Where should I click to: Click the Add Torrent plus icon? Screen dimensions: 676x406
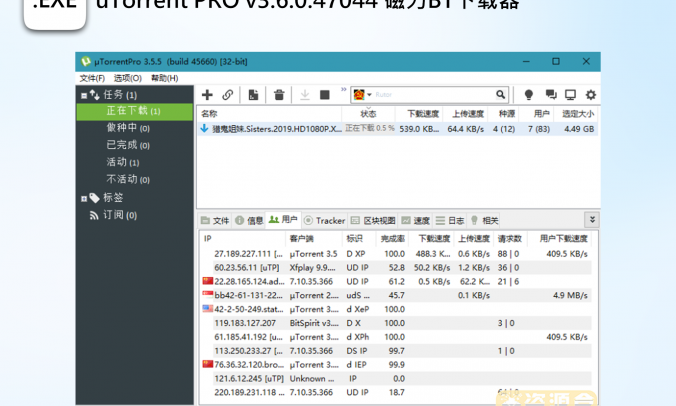coord(207,95)
